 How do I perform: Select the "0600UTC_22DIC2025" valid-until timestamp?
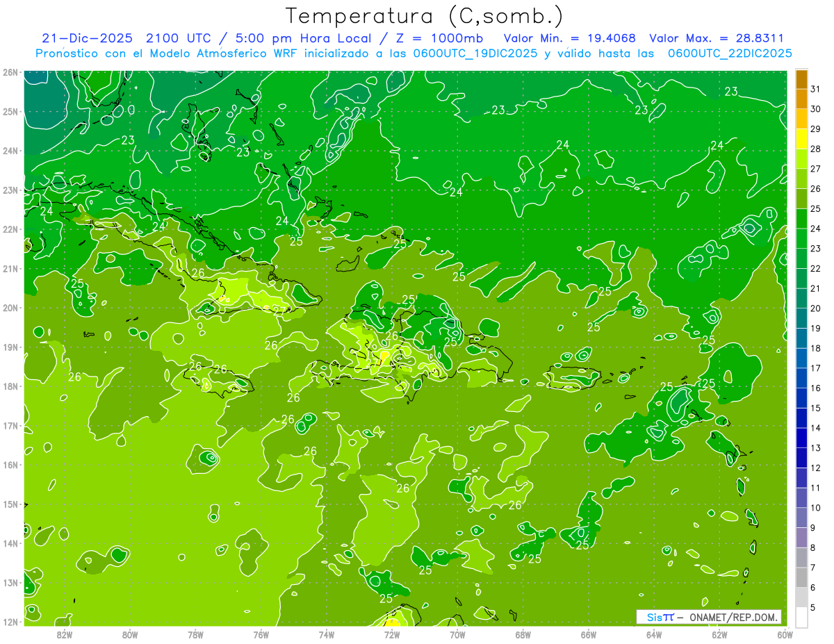click(x=730, y=53)
